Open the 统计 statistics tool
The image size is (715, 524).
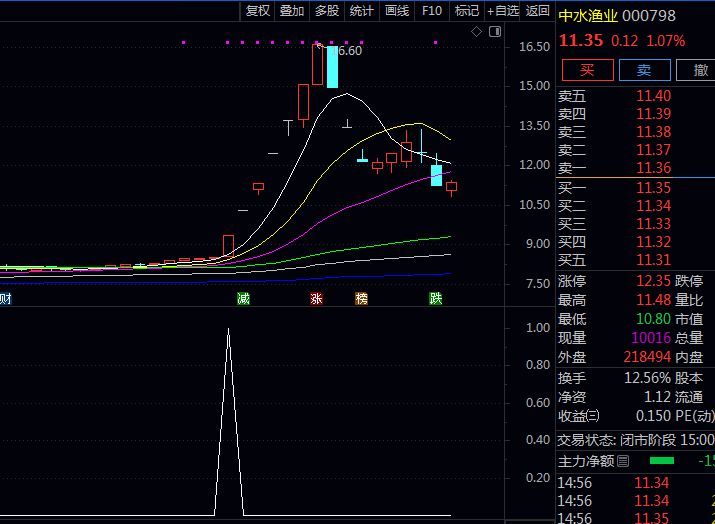point(362,11)
